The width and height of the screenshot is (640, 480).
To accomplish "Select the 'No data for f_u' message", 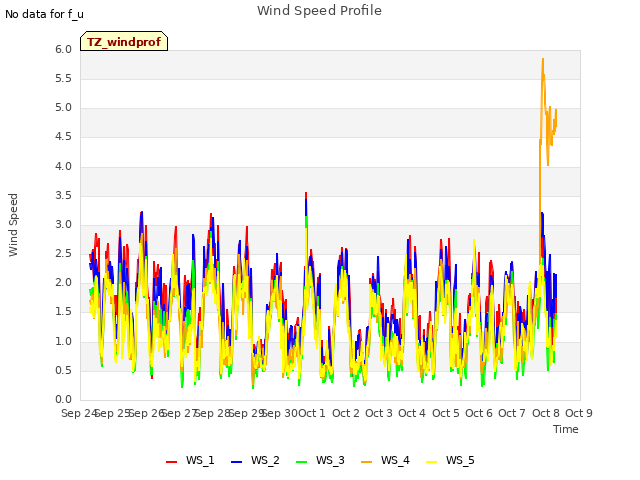I will click(x=44, y=14).
